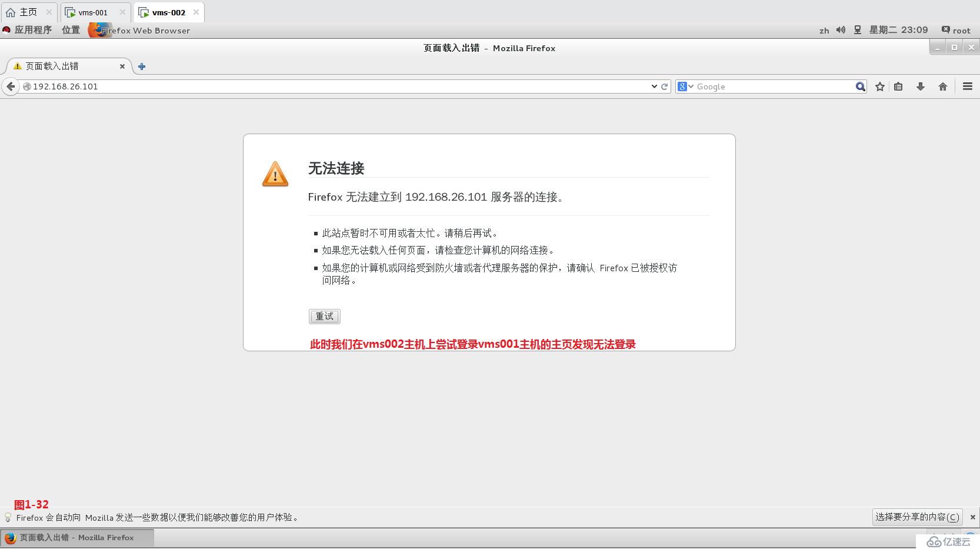Click the Firefox 无法建立到 192.168.26.101 message
Screen dimensions: 980x549
click(x=436, y=197)
